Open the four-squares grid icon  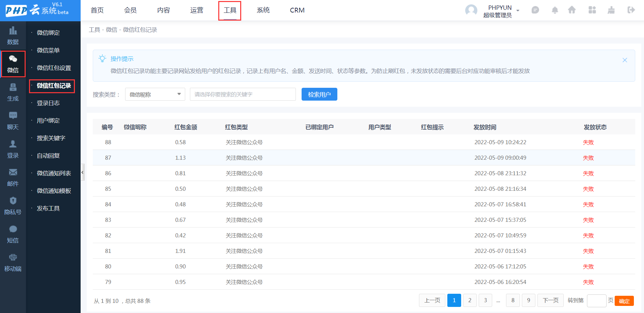point(592,10)
